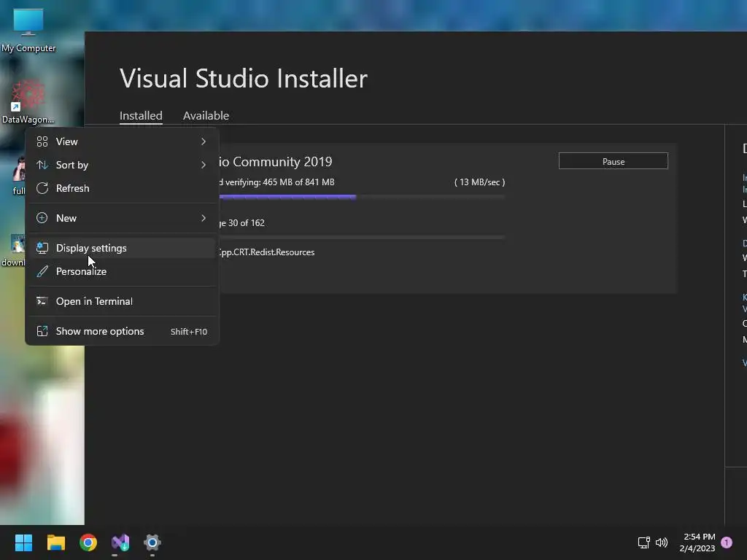747x560 pixels.
Task: Click the Display settings monitor icon
Action: point(42,248)
